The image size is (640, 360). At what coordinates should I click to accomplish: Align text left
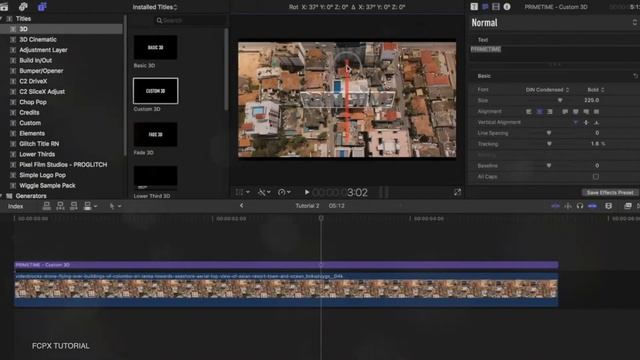(529, 111)
